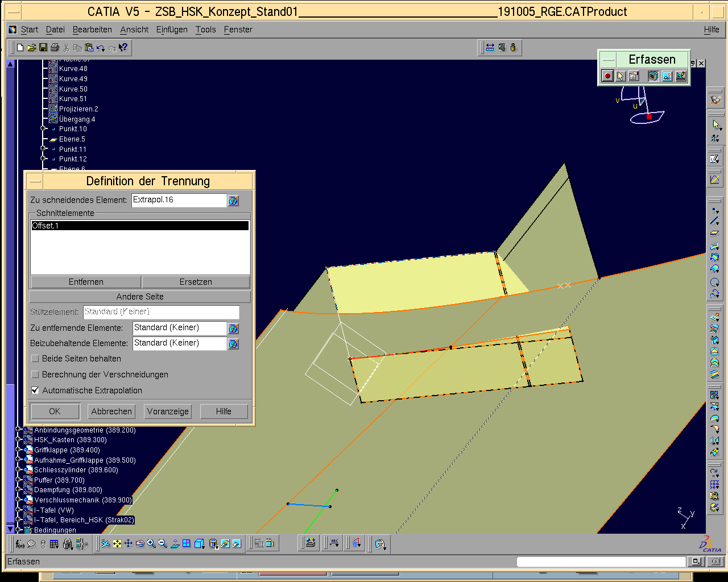The image size is (728, 582).
Task: Click the Hide/Show icon in bottom toolbar
Action: click(x=225, y=544)
